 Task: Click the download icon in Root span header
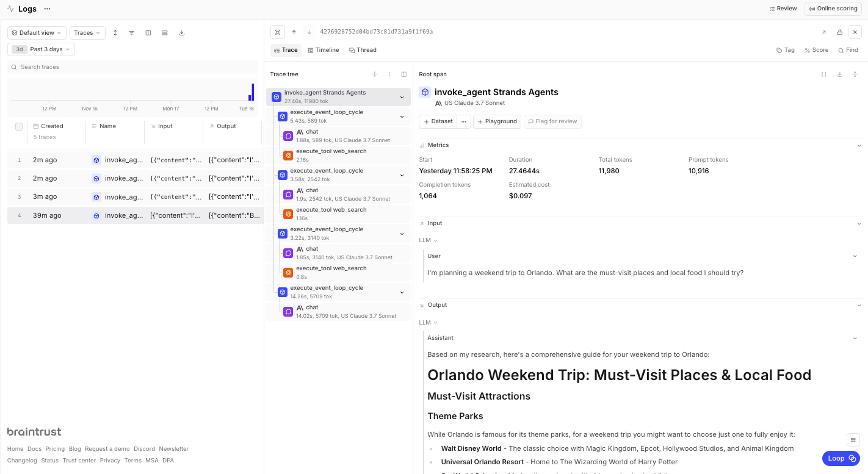[x=840, y=74]
